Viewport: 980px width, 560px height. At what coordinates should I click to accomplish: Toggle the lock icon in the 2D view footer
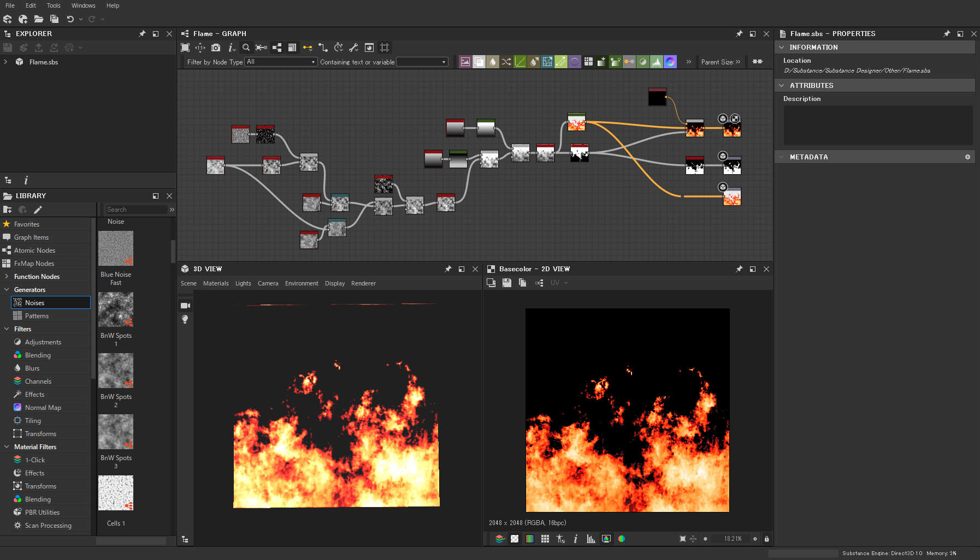click(x=766, y=539)
